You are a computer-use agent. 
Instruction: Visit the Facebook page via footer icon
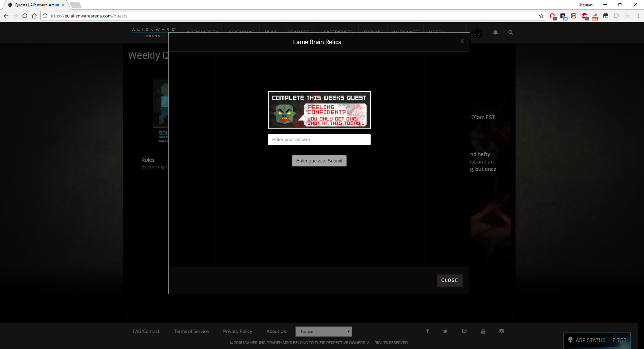pyautogui.click(x=427, y=331)
